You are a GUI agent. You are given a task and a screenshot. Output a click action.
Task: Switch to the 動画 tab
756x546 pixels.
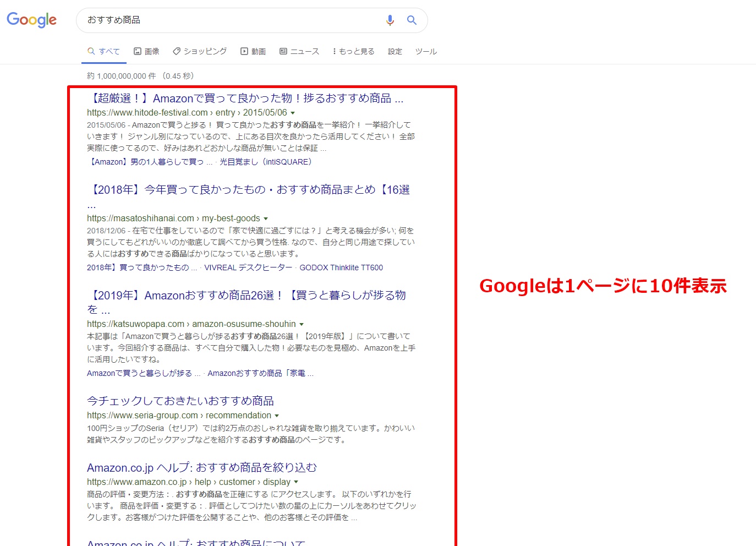[x=253, y=51]
